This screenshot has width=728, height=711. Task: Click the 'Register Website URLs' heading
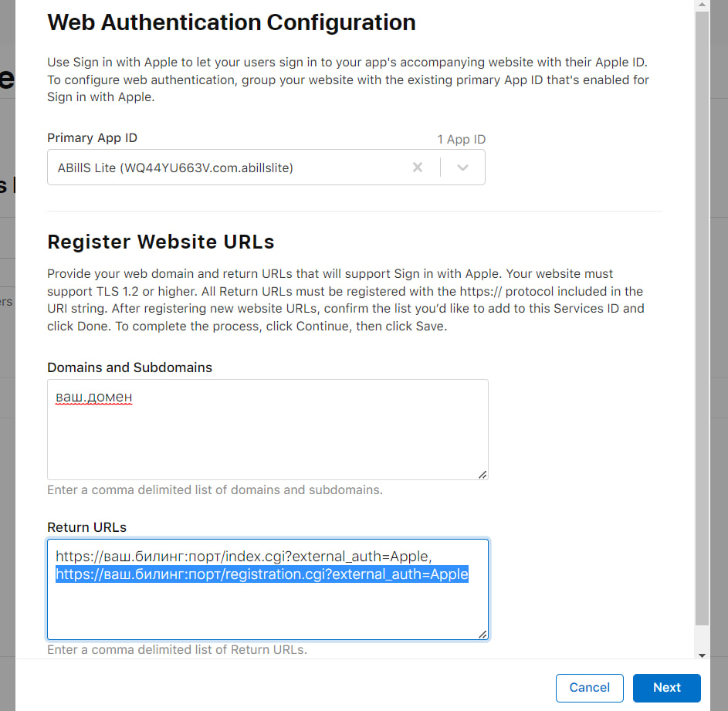click(161, 242)
